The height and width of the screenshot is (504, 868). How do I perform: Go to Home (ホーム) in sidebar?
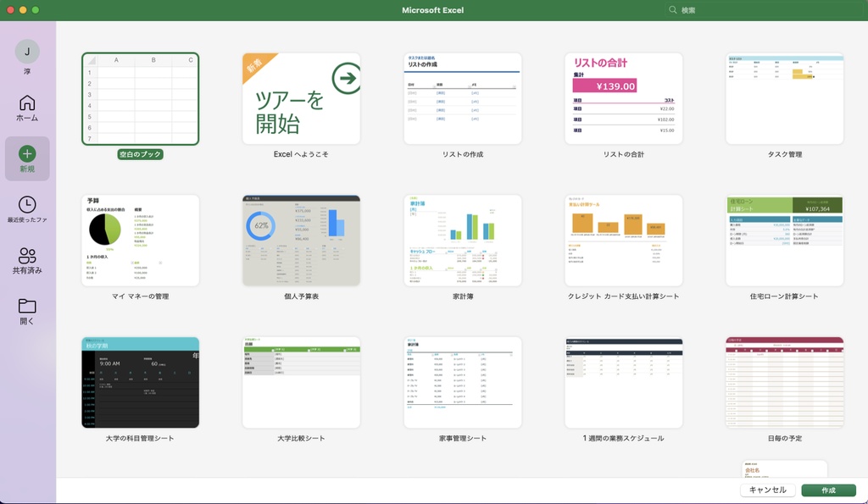coord(27,108)
